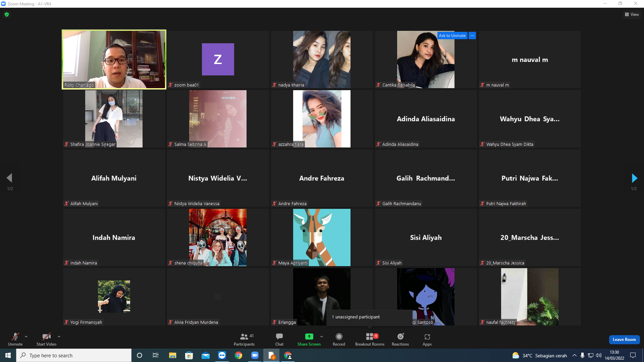Start Video in the Zoom toolbar
Image resolution: width=644 pixels, height=362 pixels.
(x=46, y=339)
